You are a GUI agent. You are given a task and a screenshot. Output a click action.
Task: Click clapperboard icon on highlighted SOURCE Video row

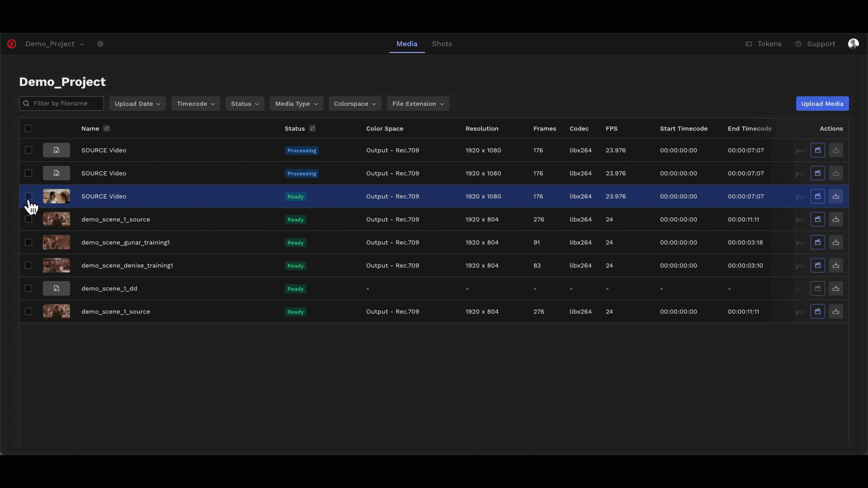817,196
